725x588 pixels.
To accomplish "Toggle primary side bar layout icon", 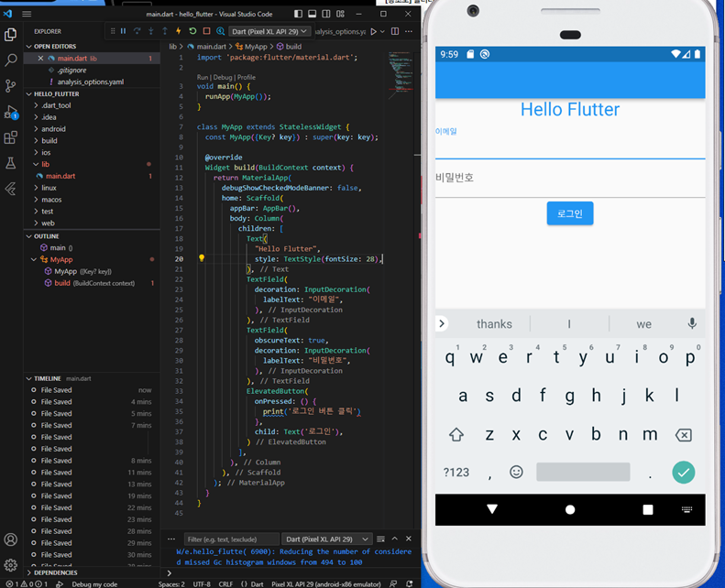I will coord(298,14).
